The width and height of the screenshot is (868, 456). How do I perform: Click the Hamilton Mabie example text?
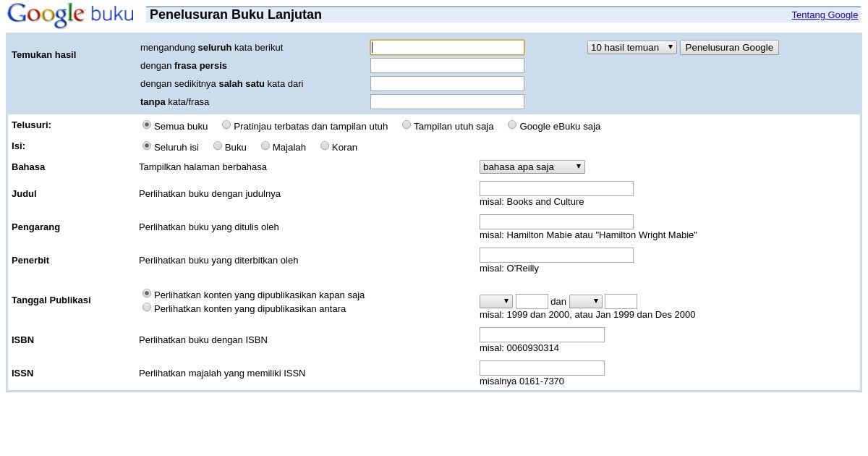click(588, 235)
